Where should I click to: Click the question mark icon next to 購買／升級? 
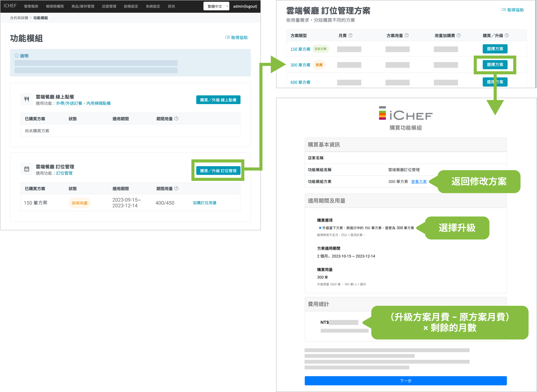[x=507, y=35]
